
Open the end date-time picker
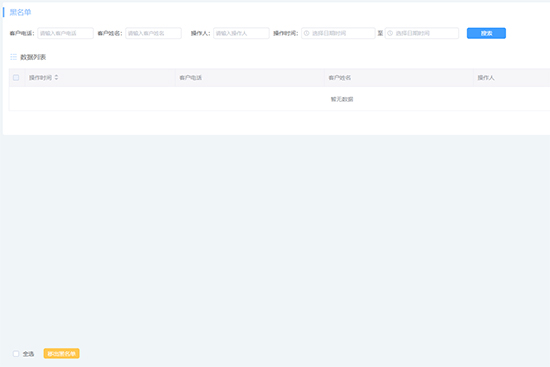[422, 33]
